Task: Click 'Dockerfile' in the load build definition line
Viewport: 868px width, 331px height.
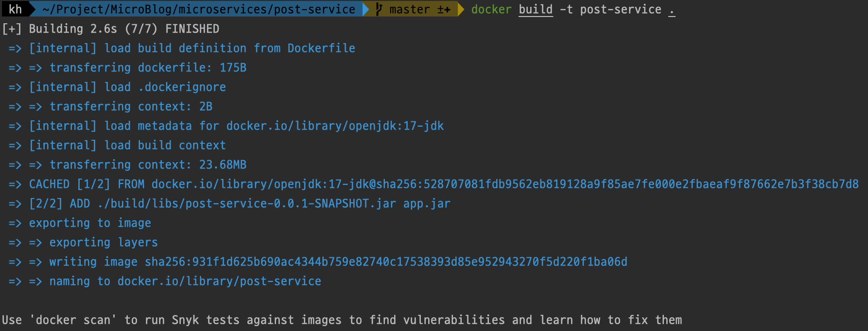Action: (x=321, y=48)
